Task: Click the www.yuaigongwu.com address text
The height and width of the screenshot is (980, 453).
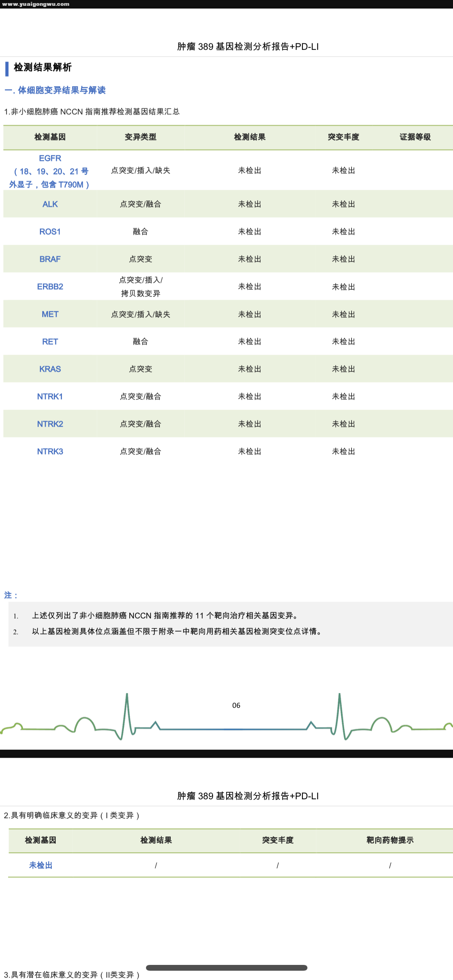Action: (x=36, y=4)
